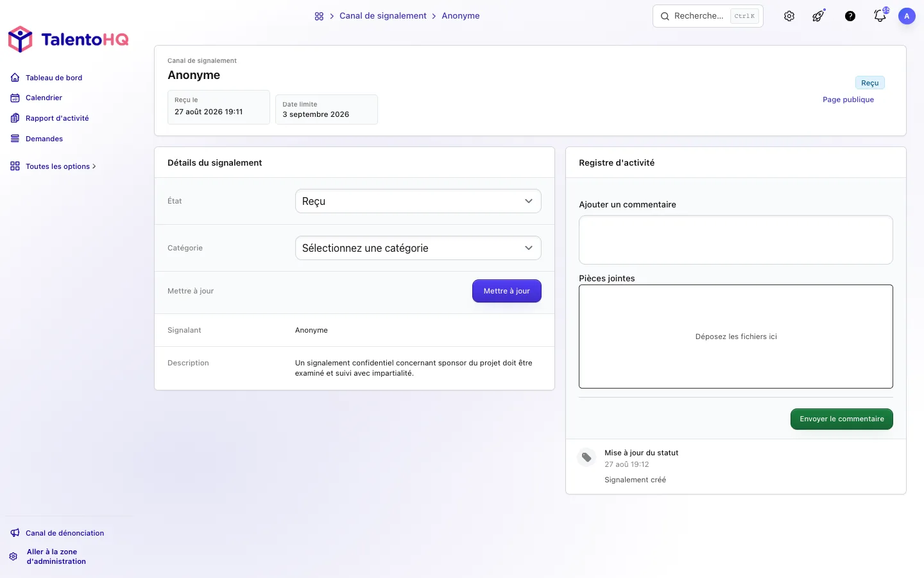This screenshot has width=924, height=578.
Task: Click the Signalant value Anonyme
Action: (311, 330)
